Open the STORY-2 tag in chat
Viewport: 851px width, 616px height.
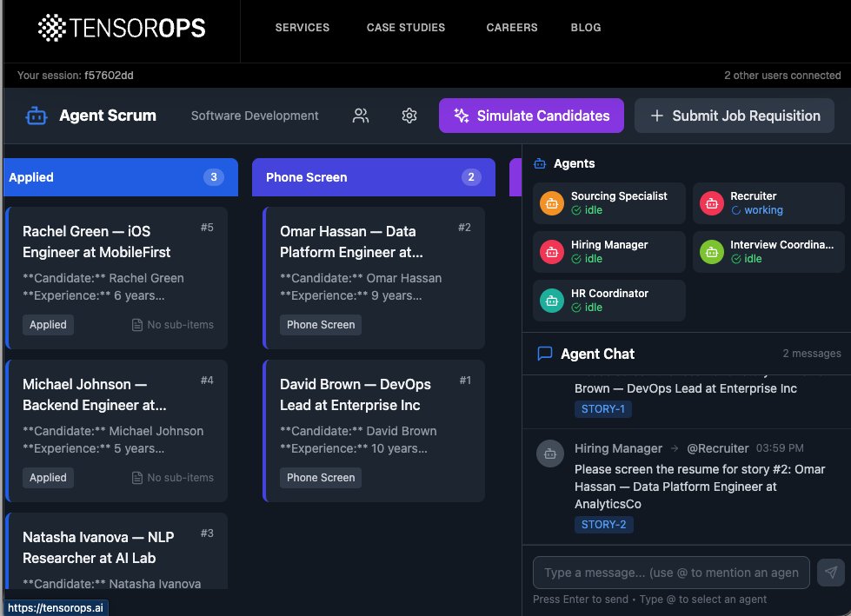tap(603, 524)
